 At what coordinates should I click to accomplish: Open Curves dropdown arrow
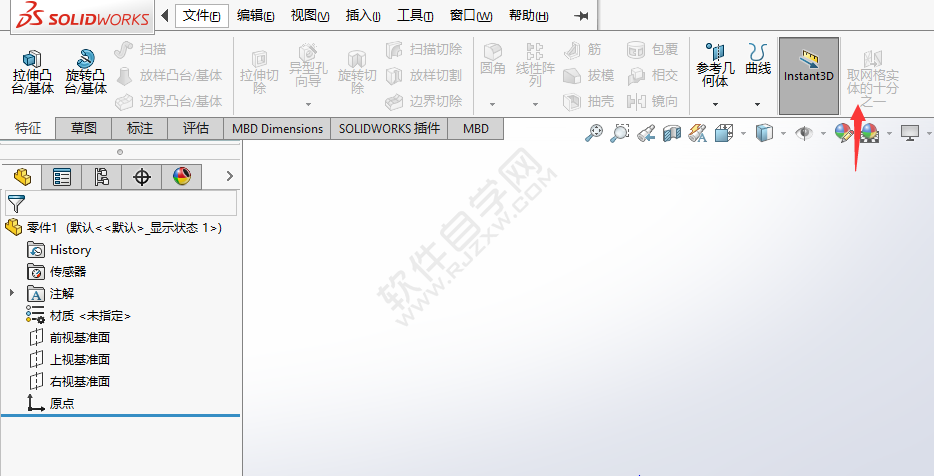click(x=757, y=104)
